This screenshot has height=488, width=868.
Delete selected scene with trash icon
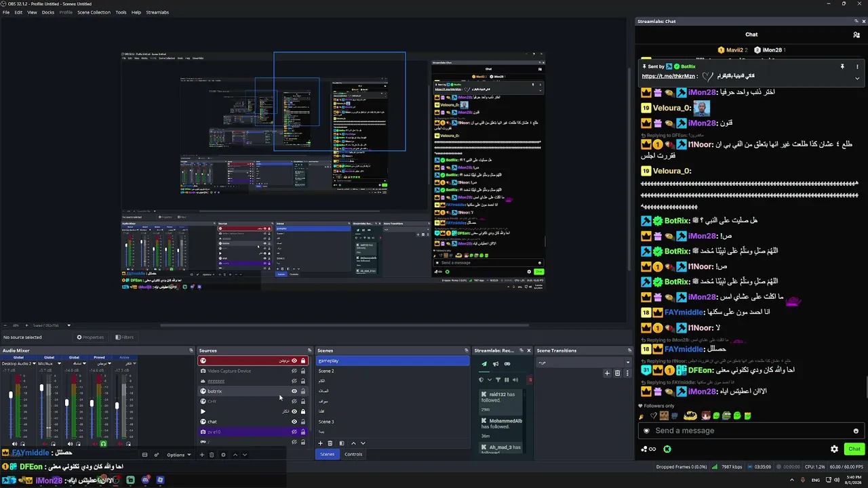pos(330,443)
